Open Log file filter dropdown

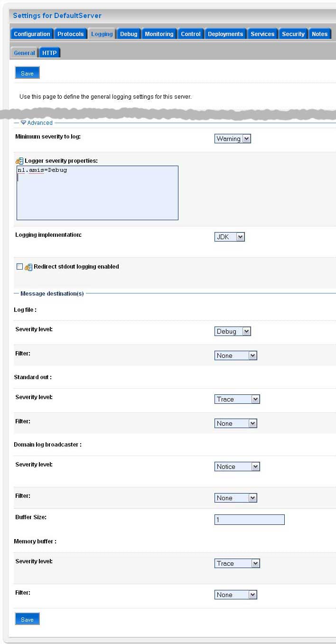click(x=235, y=355)
